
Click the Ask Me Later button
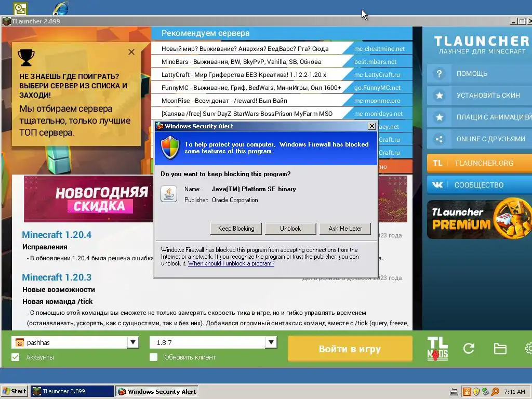tap(345, 229)
